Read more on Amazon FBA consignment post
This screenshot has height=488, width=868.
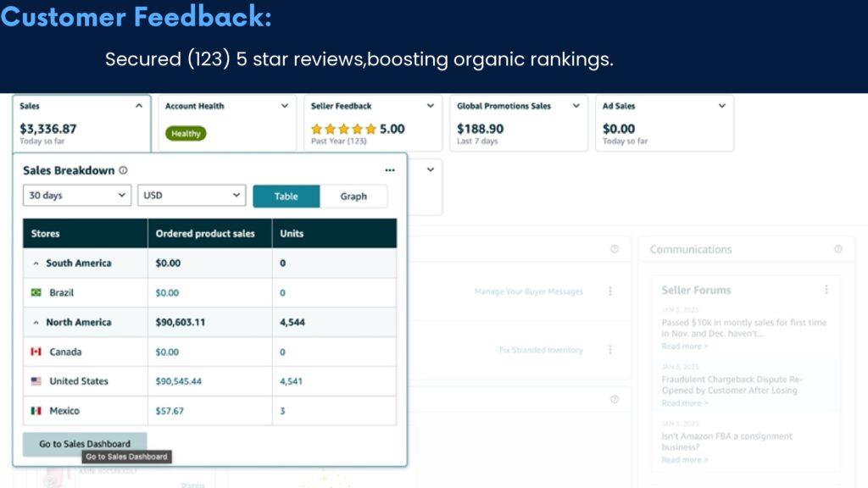click(685, 460)
